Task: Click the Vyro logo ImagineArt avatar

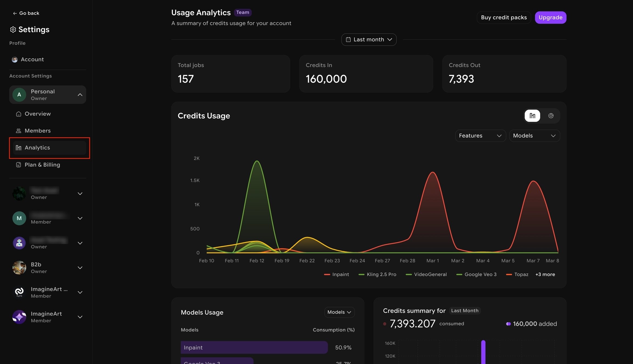Action: click(19, 293)
